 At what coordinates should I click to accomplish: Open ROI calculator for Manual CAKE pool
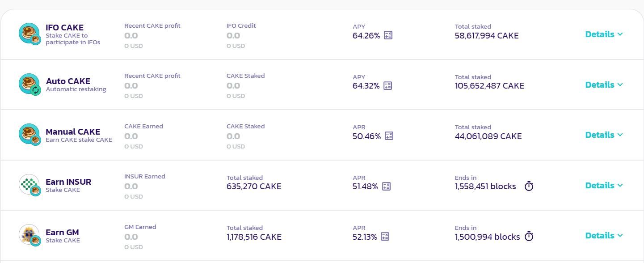click(x=389, y=136)
